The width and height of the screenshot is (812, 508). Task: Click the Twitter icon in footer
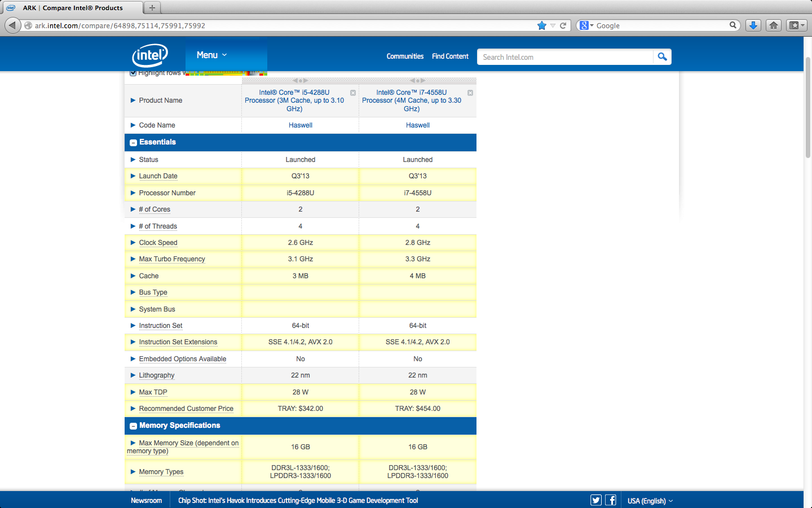[596, 500]
